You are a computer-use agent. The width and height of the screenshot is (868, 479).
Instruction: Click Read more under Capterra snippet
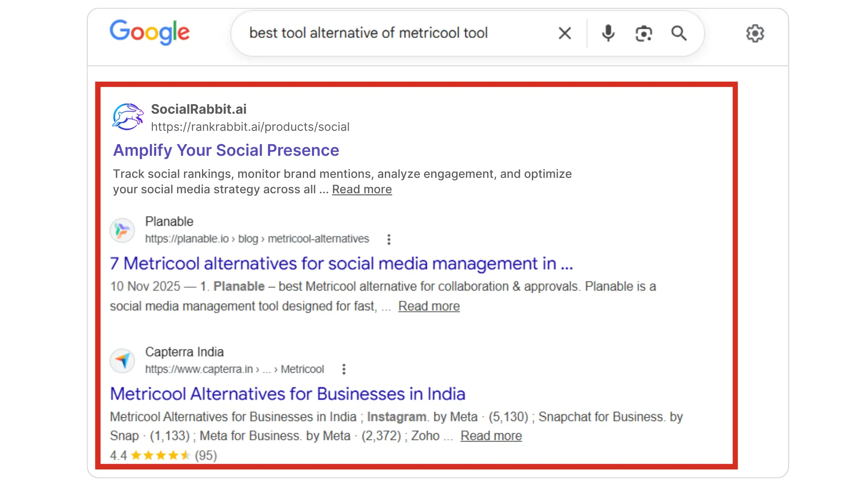tap(491, 436)
